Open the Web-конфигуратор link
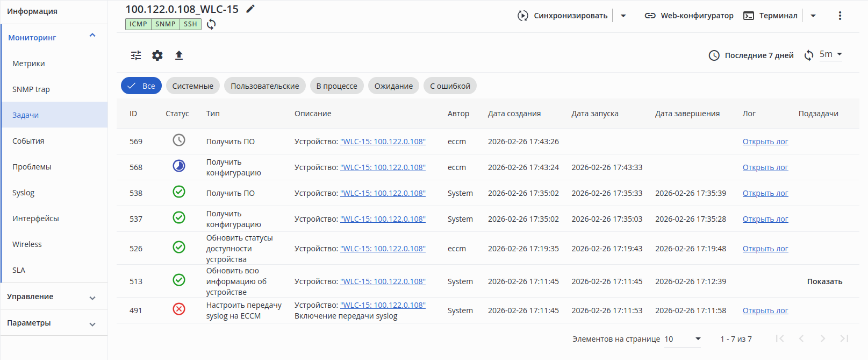868x360 pixels. (x=689, y=16)
